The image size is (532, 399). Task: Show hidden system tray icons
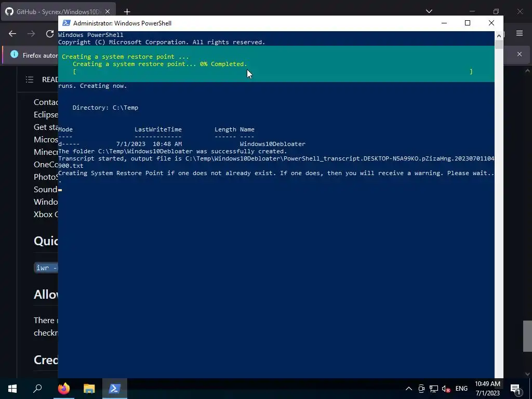click(409, 389)
